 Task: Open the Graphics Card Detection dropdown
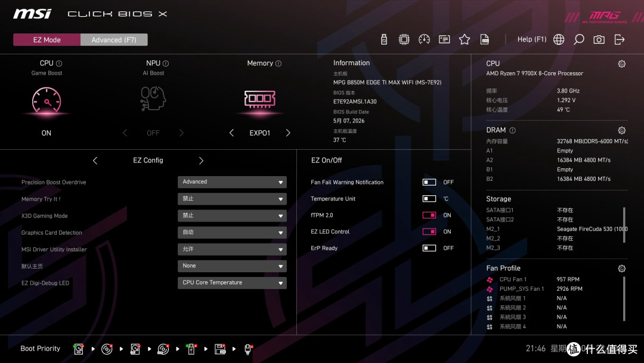232,233
